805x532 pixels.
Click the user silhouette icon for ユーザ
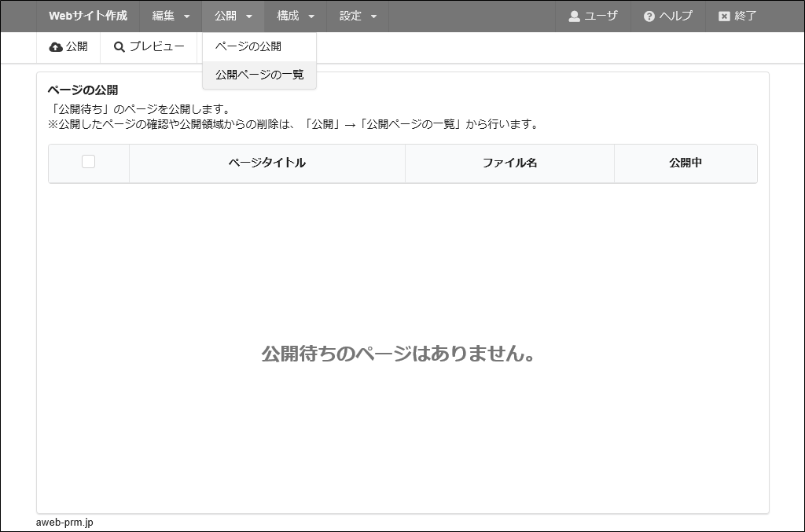[x=574, y=16]
